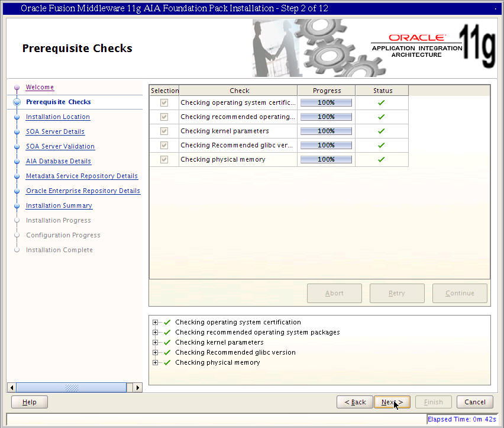This screenshot has width=504, height=428.
Task: Click the AIA Database Details step bullet
Action: pos(17,162)
